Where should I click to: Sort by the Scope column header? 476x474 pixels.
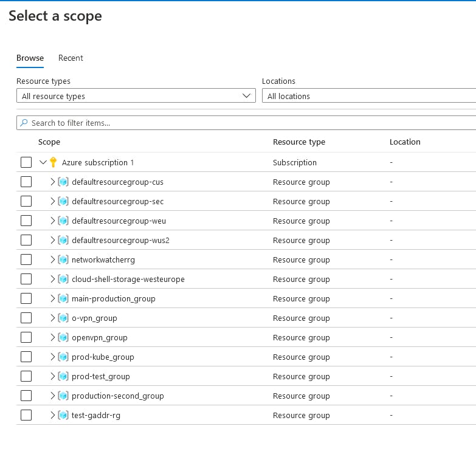[x=49, y=142]
